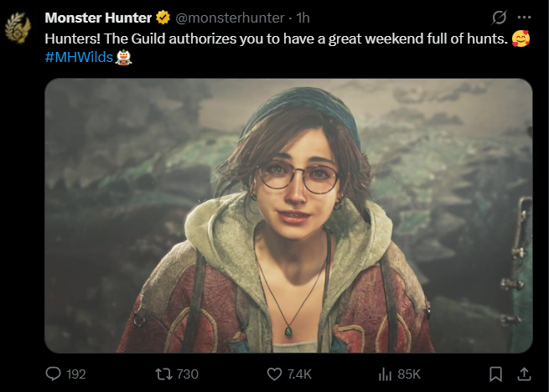This screenshot has width=549, height=392.
Task: Click the 85K views count
Action: click(x=410, y=374)
